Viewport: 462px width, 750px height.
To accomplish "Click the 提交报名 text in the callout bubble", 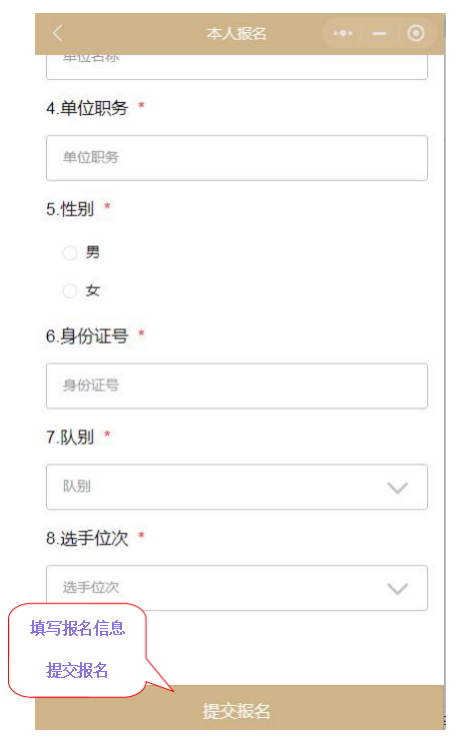I will 77,670.
